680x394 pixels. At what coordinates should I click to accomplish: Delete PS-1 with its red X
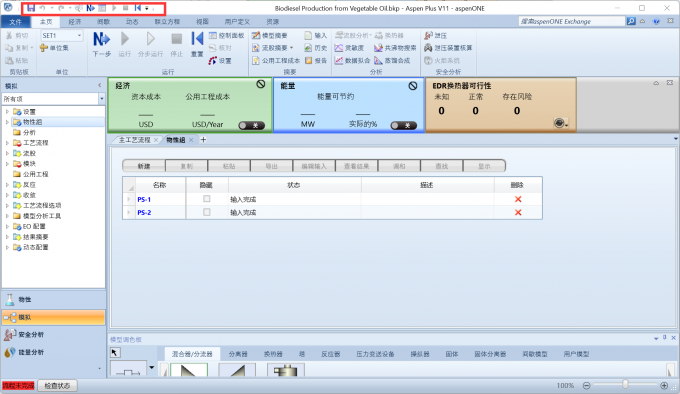[x=518, y=199]
